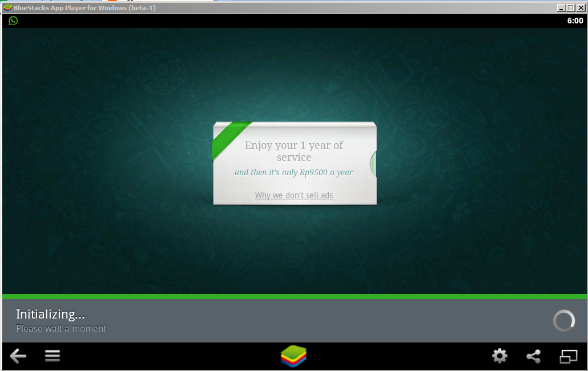The height and width of the screenshot is (371, 588).
Task: Click "and then it's only Rp9500 a year"
Action: point(294,172)
